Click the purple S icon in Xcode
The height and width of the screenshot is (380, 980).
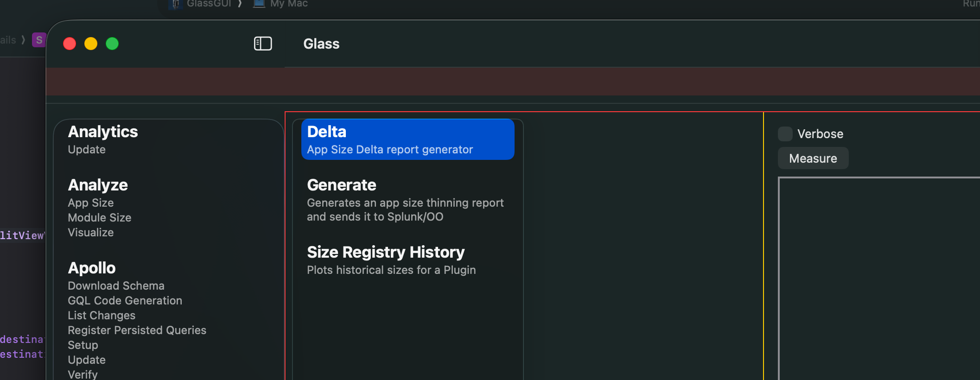click(39, 40)
